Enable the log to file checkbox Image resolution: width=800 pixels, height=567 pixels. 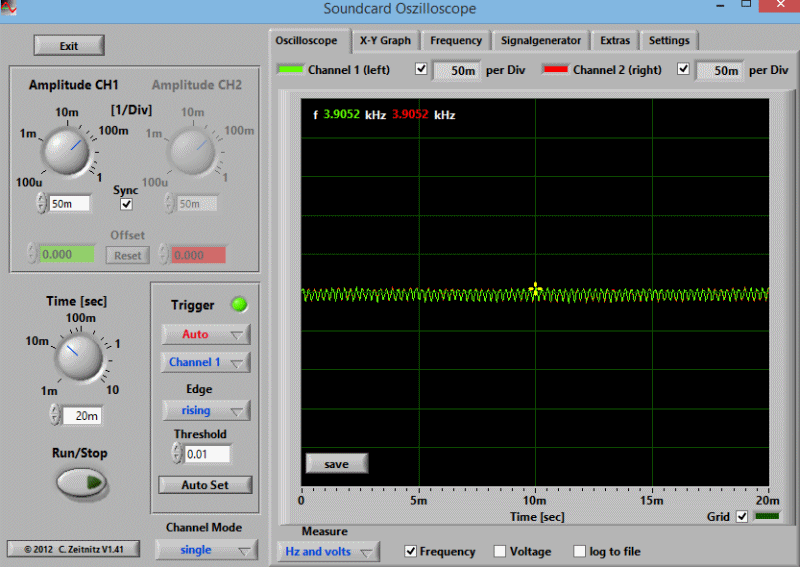pyautogui.click(x=580, y=551)
